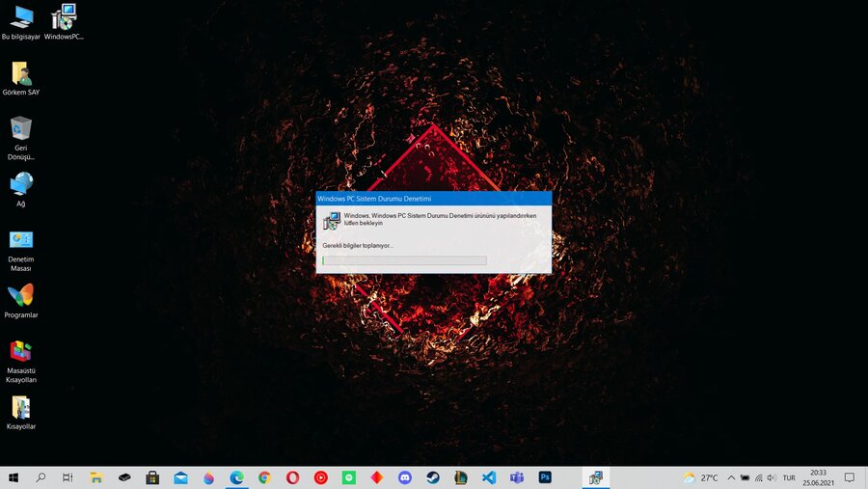Launch File Explorer from taskbar
This screenshot has height=489, width=868.
pyautogui.click(x=96, y=477)
